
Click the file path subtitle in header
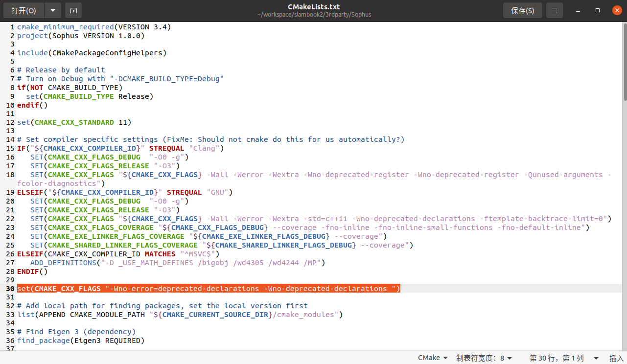(314, 15)
